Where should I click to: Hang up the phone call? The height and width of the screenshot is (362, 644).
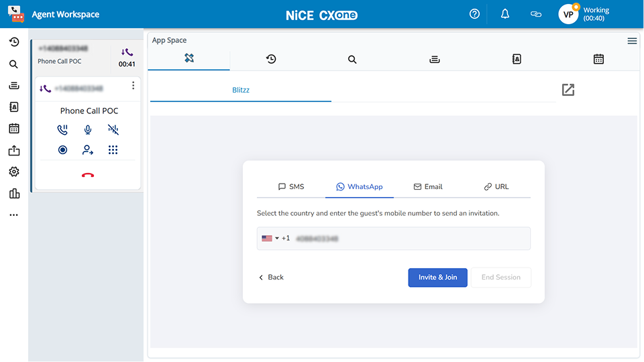pyautogui.click(x=88, y=175)
